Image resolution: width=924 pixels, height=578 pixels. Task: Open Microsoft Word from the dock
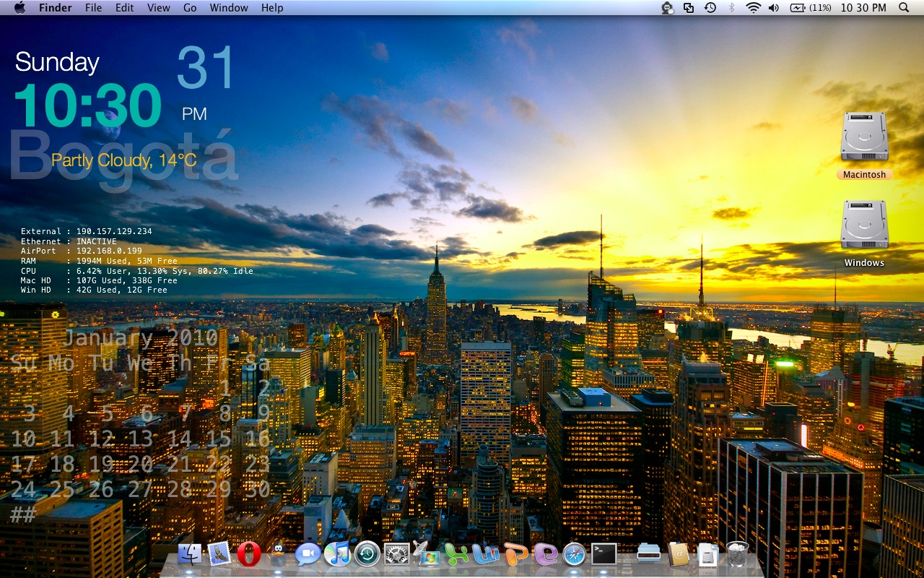pos(486,554)
